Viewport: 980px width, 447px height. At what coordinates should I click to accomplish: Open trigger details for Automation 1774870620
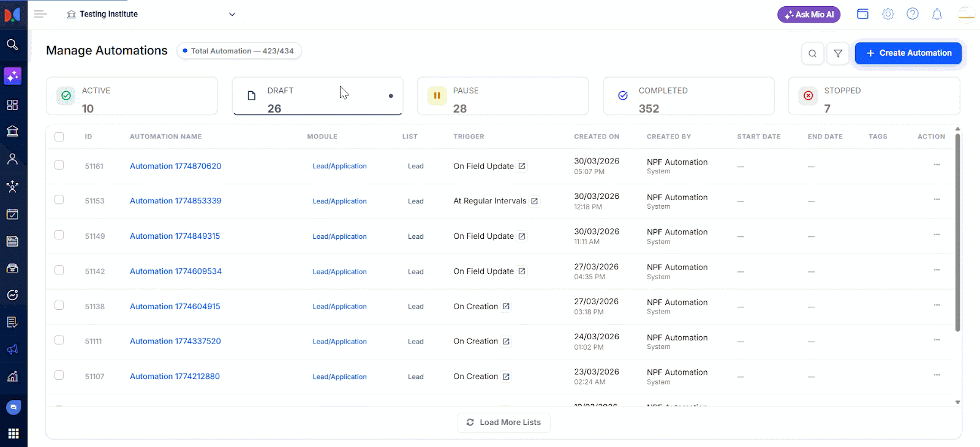pyautogui.click(x=522, y=166)
